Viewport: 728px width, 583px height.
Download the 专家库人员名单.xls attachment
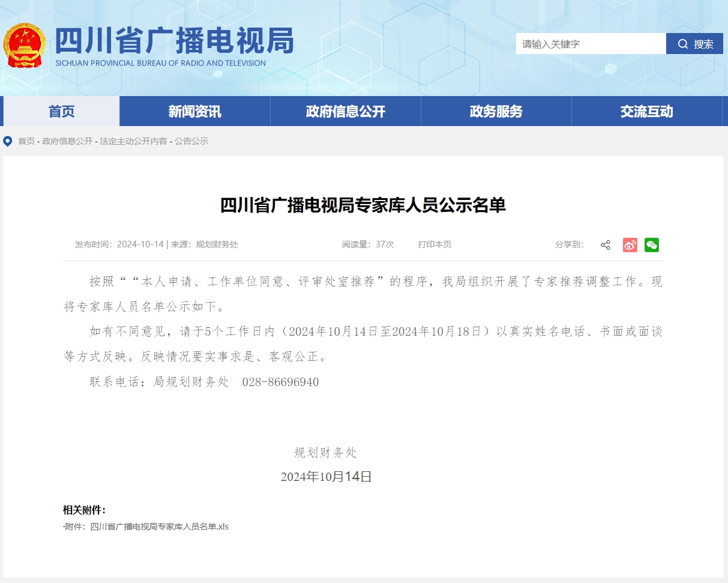pos(159,527)
